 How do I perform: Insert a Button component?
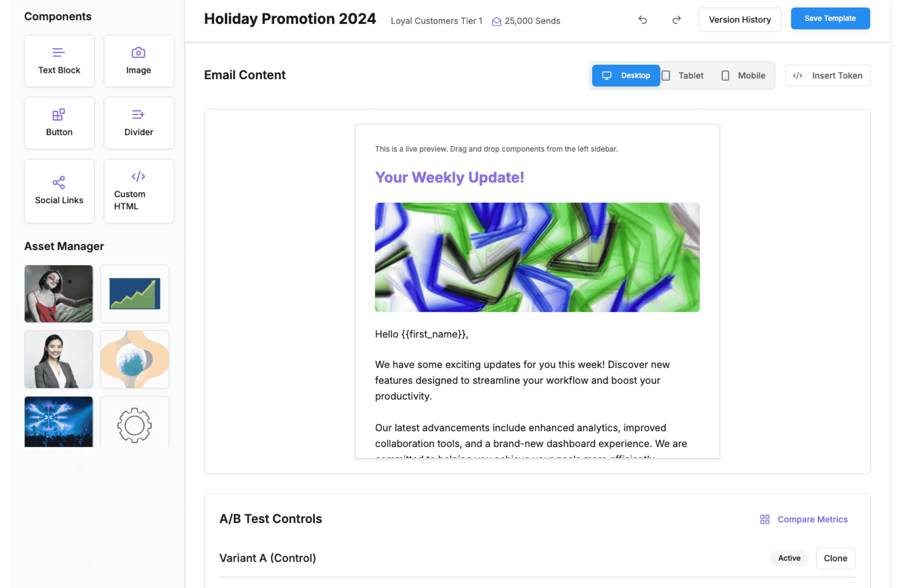coord(59,123)
